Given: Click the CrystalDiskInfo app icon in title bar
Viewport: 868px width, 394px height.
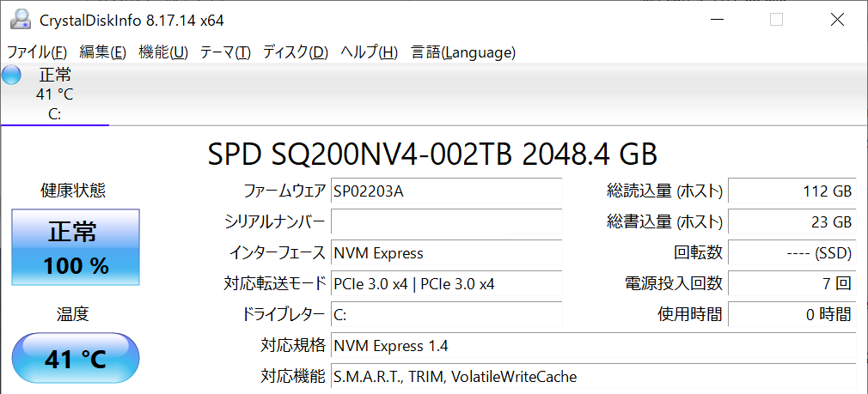Looking at the screenshot, I should (21, 20).
